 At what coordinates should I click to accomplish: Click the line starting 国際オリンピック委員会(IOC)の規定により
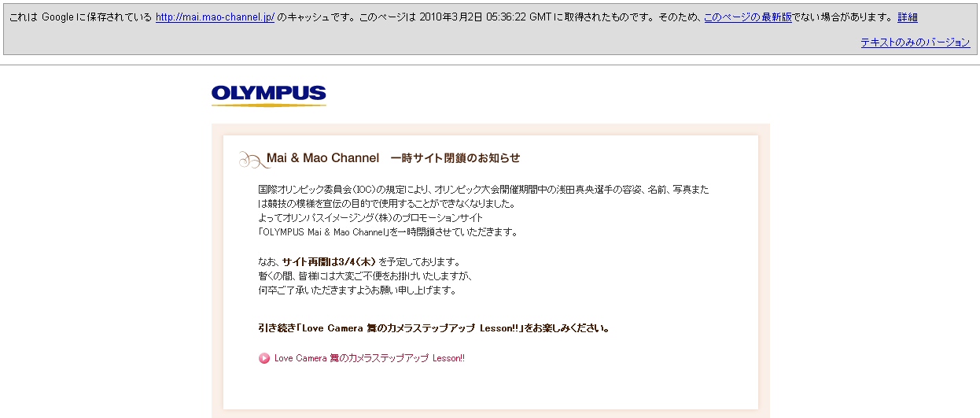click(x=484, y=190)
